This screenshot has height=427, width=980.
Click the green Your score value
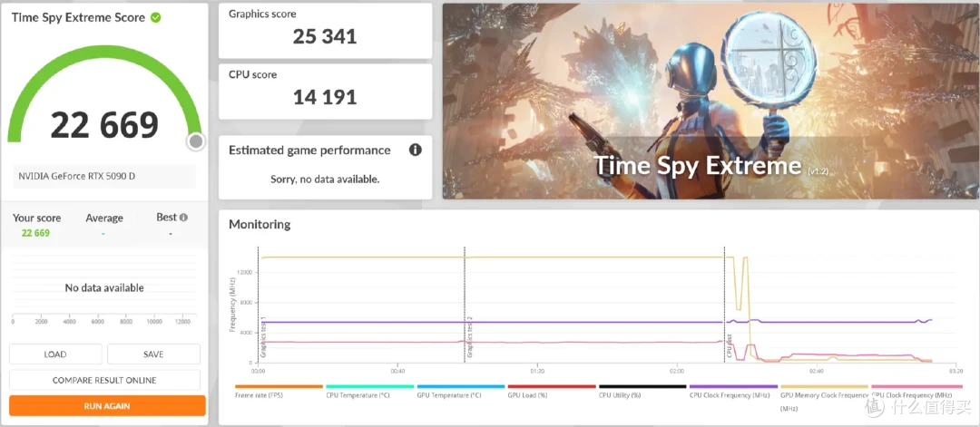[x=35, y=233]
